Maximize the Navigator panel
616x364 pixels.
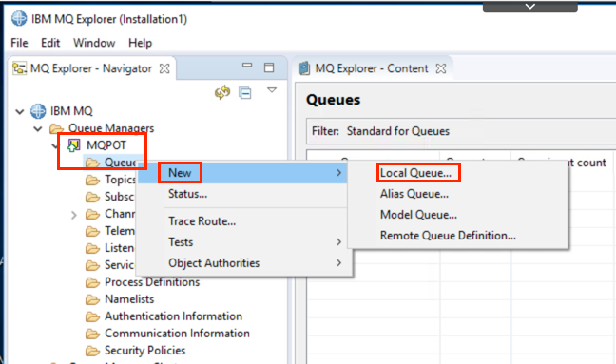pyautogui.click(x=269, y=67)
